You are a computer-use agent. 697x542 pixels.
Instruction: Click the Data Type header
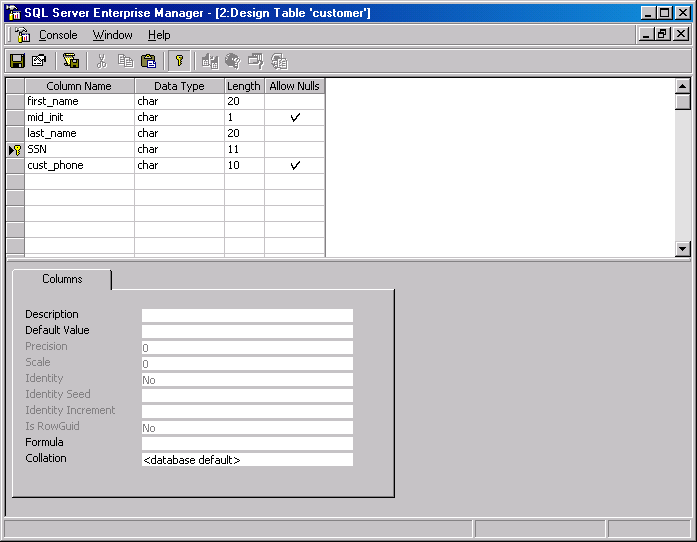click(180, 86)
